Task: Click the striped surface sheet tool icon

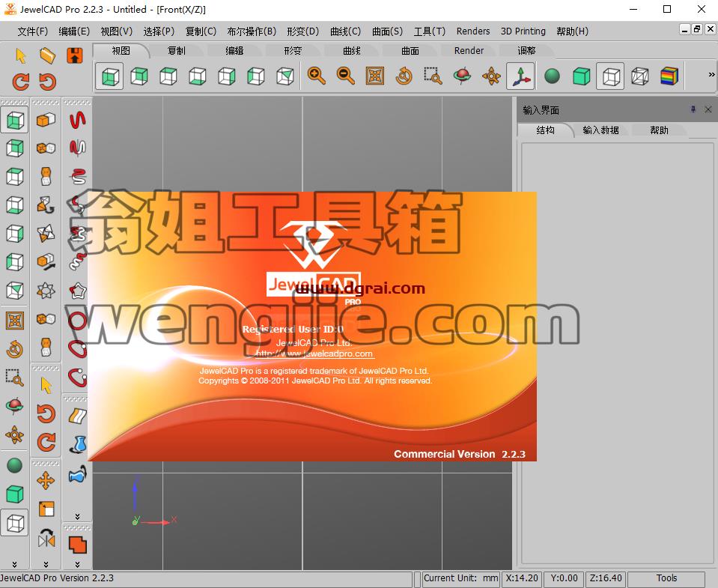Action: [x=77, y=416]
